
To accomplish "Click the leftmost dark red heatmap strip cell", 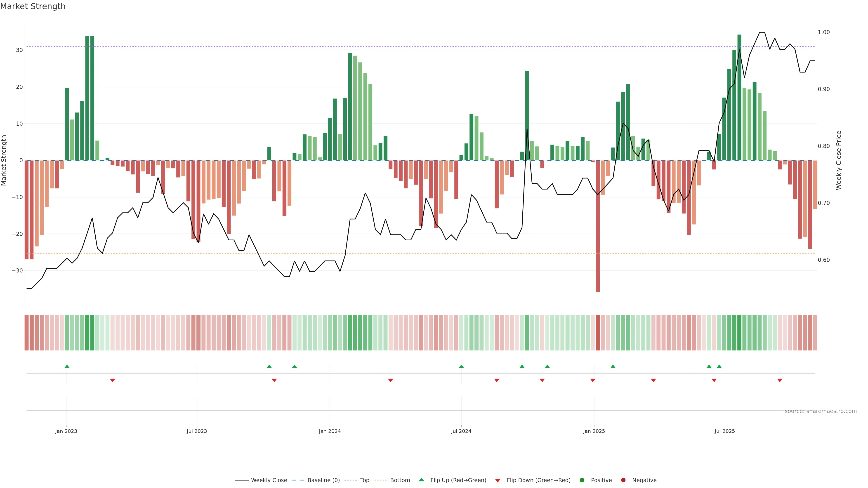I will click(26, 333).
